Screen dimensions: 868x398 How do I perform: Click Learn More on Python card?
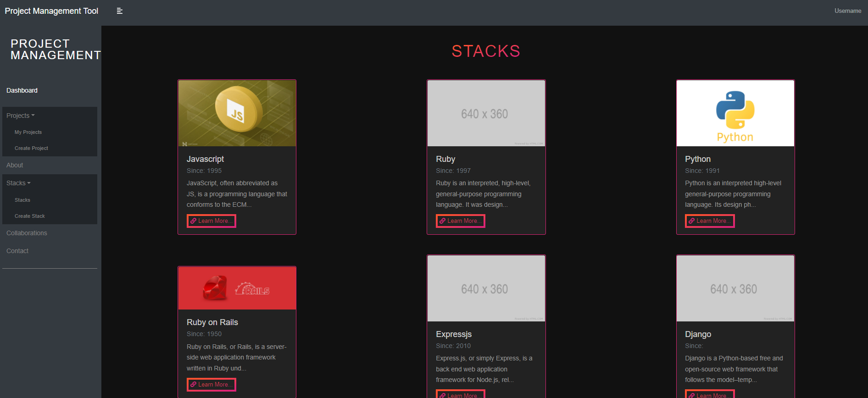(x=710, y=221)
